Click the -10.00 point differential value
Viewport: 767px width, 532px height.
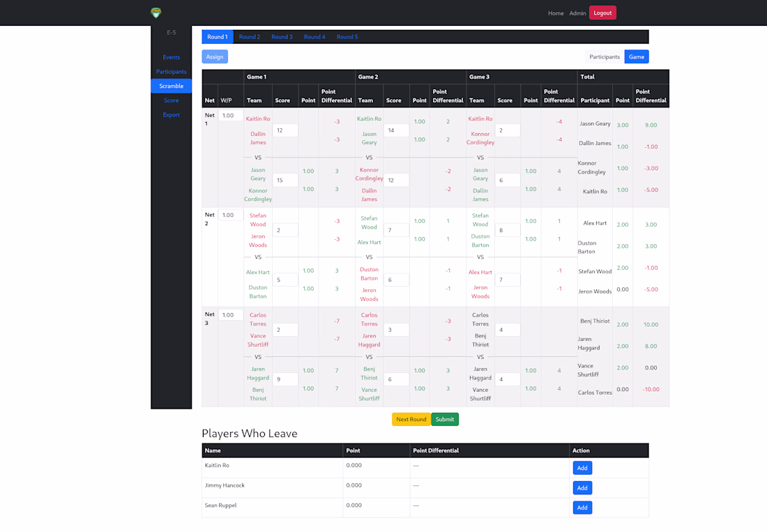pos(651,390)
